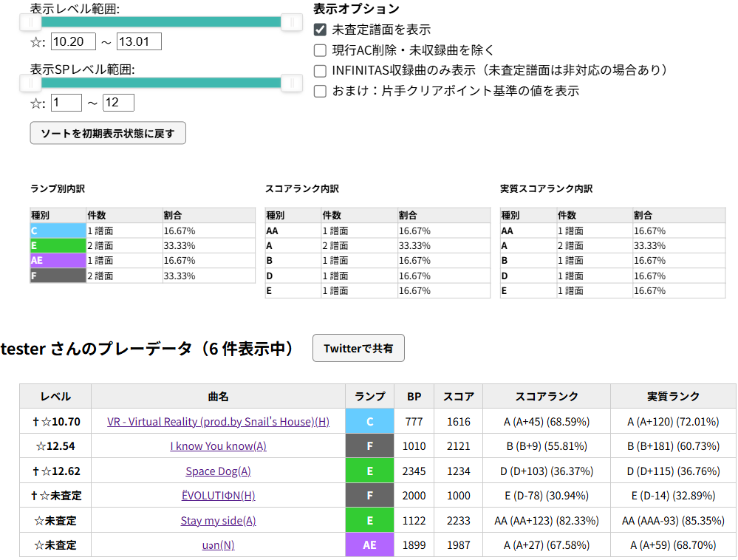Click the SP level minimum input showing 1

(x=66, y=103)
